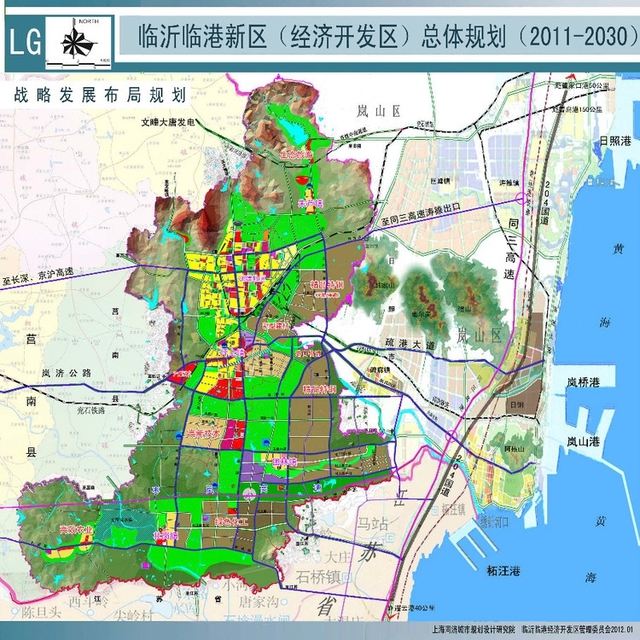This screenshot has height=640, width=640.
Task: Click the 涛雒镇 town label
Action: (x=509, y=183)
